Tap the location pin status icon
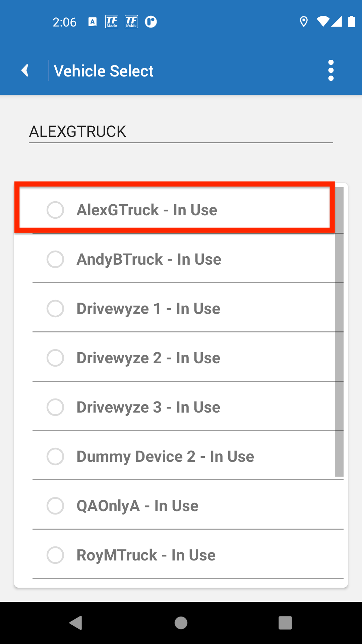 pos(304,22)
